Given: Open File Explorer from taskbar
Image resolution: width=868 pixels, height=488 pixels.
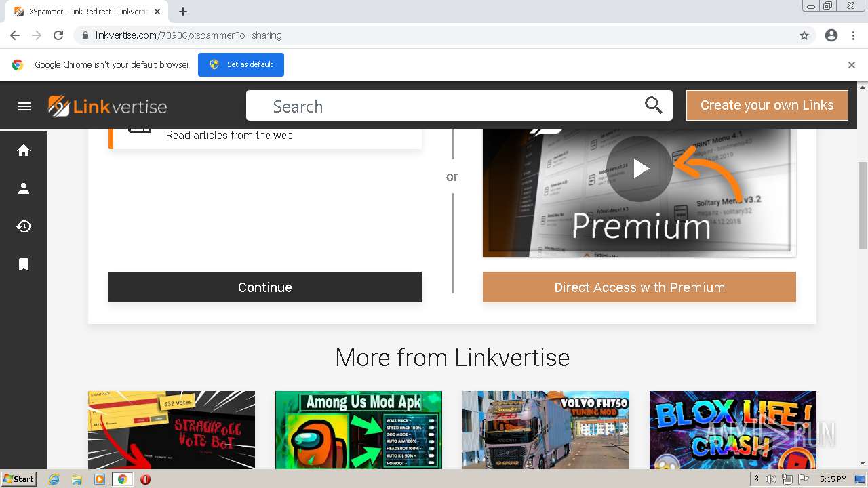Looking at the screenshot, I should pyautogui.click(x=77, y=479).
